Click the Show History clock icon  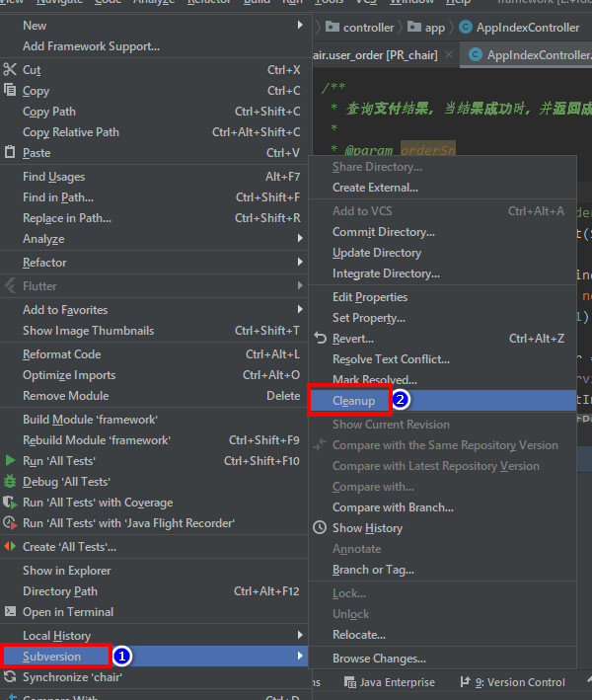coord(320,527)
